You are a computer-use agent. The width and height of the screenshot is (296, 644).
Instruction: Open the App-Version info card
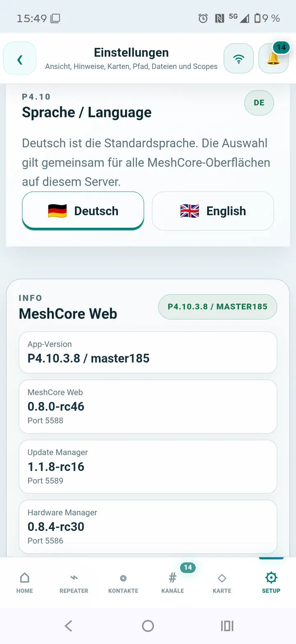pyautogui.click(x=148, y=352)
